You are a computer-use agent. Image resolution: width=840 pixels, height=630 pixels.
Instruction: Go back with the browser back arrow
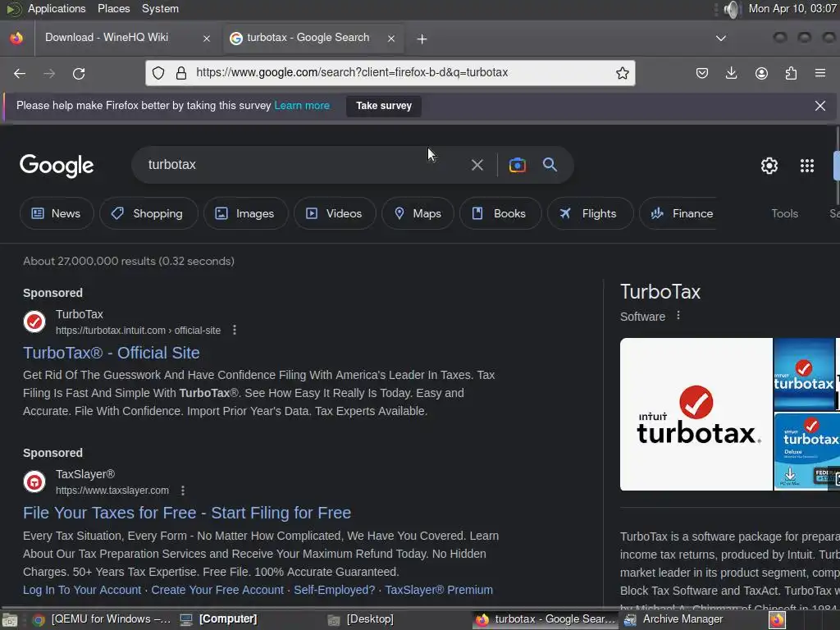click(x=20, y=73)
